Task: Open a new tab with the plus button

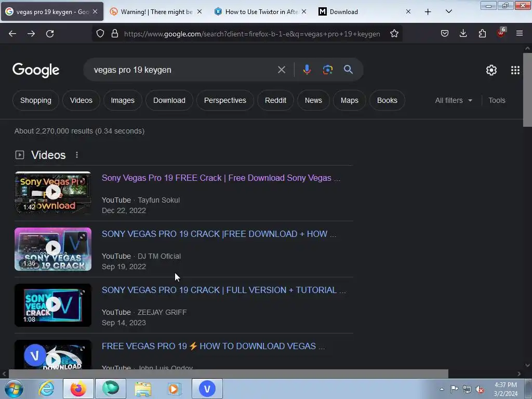Action: [428, 12]
